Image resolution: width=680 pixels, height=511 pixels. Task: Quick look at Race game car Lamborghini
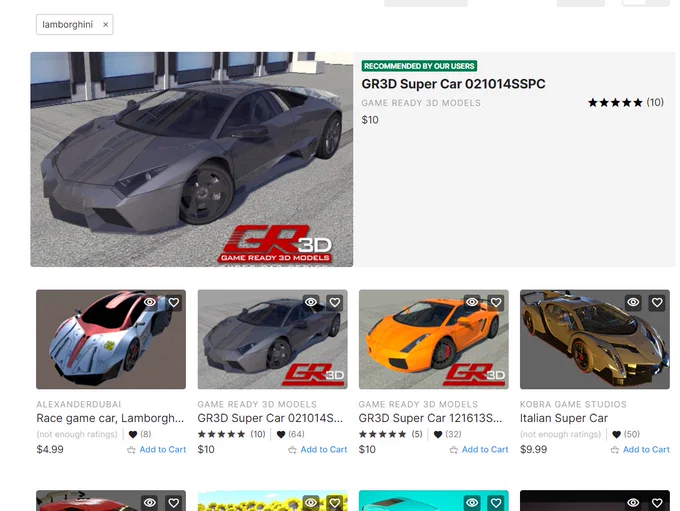(x=150, y=302)
